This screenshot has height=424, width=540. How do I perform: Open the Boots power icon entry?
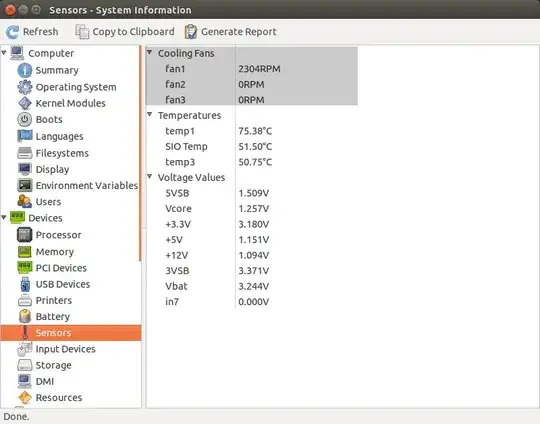pyautogui.click(x=24, y=120)
